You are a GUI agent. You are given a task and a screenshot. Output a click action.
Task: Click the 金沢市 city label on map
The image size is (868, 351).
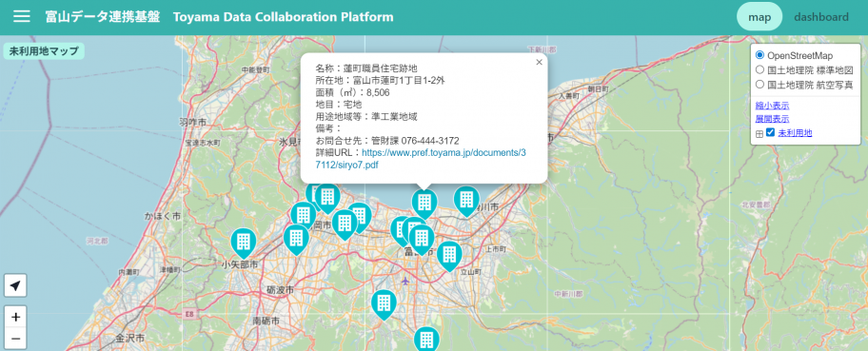point(130,338)
